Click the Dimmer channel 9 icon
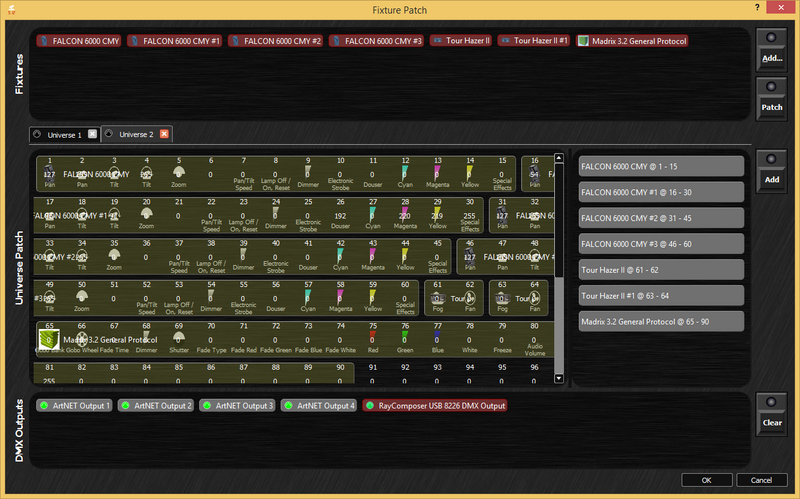This screenshot has width=800, height=499. [x=308, y=171]
